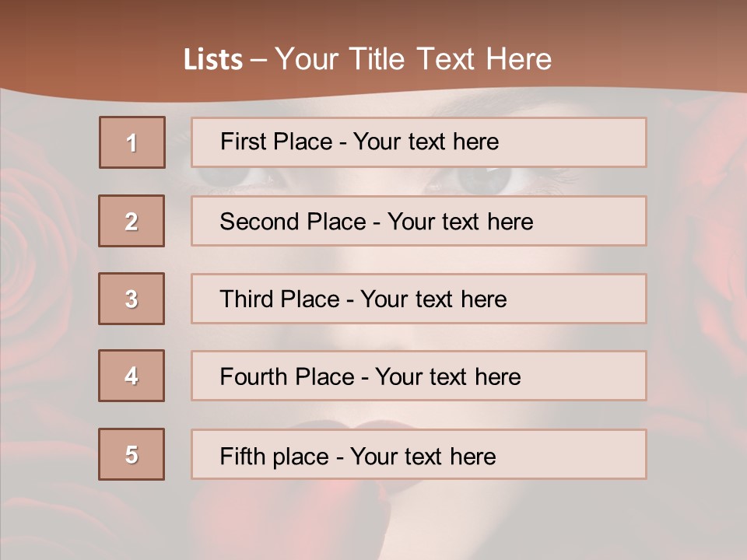Click the dash in the slide title
747x560 pixels.
coord(258,60)
